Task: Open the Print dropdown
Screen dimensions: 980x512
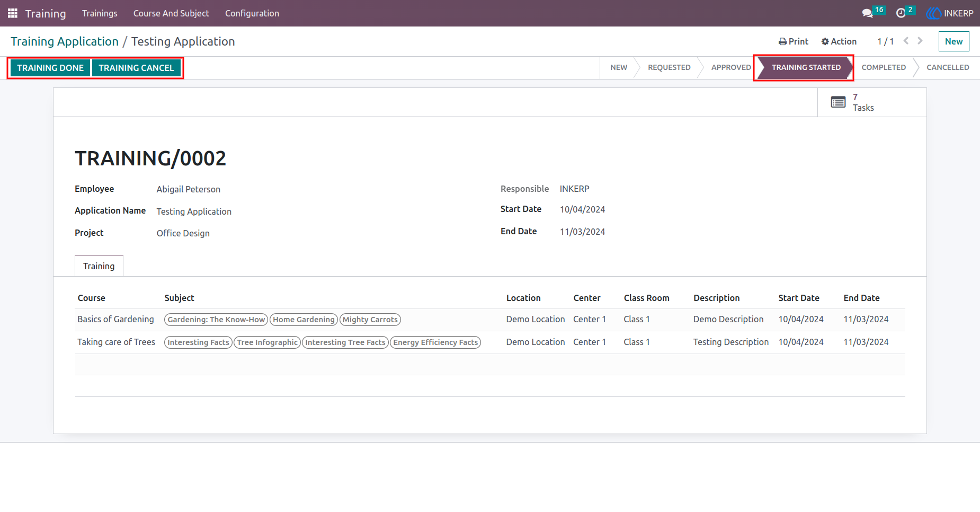Action: point(794,41)
